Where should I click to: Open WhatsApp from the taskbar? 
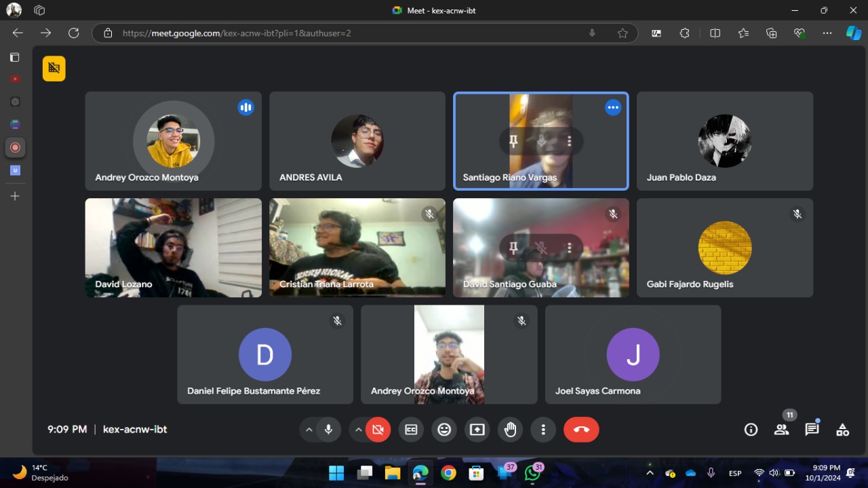click(x=532, y=472)
